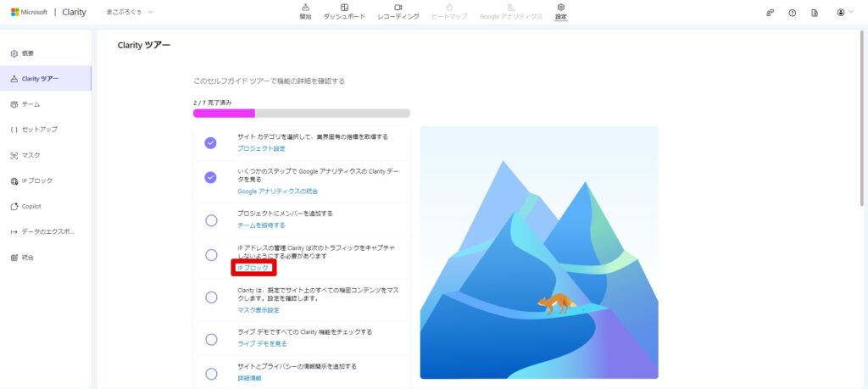Select the 設定 tab
The height and width of the screenshot is (389, 868).
pos(561,12)
